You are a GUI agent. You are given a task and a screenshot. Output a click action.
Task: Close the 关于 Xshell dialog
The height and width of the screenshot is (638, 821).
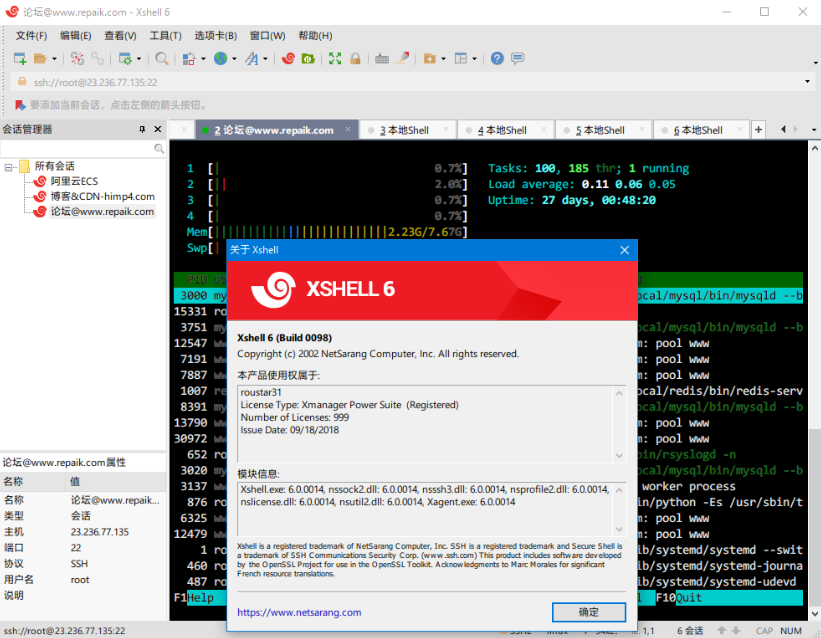tap(625, 250)
